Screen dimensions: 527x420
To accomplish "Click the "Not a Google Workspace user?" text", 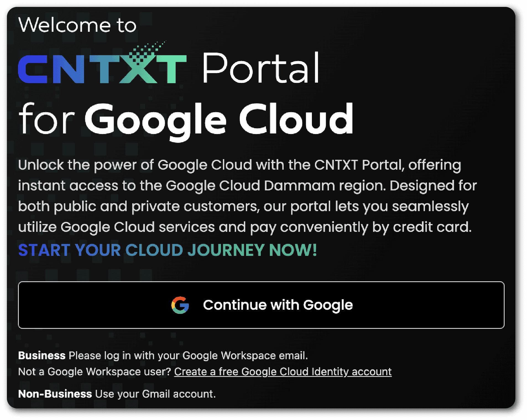I will point(95,372).
